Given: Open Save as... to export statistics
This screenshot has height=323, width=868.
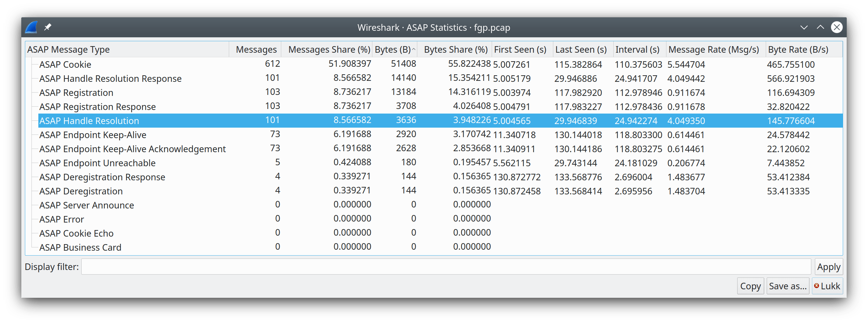Looking at the screenshot, I should click(787, 286).
